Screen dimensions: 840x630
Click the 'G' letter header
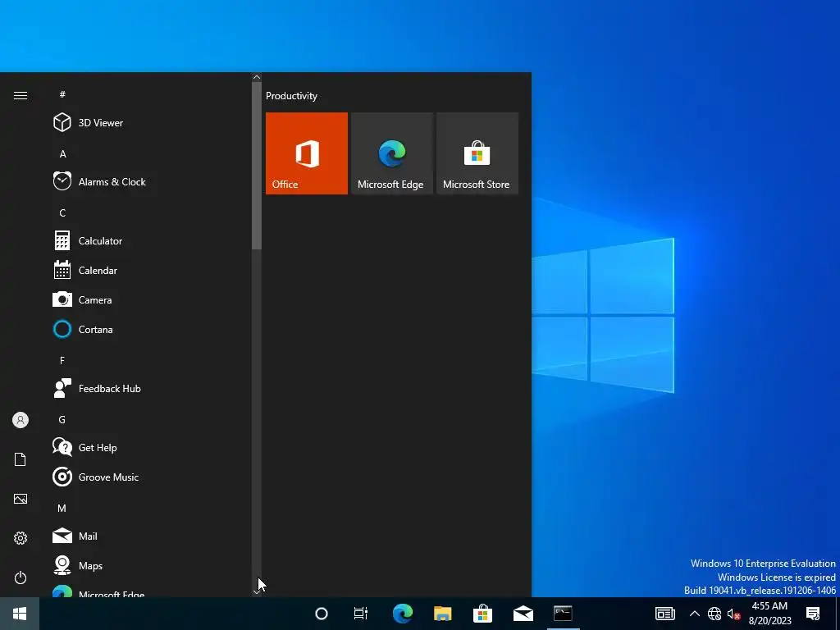62,419
